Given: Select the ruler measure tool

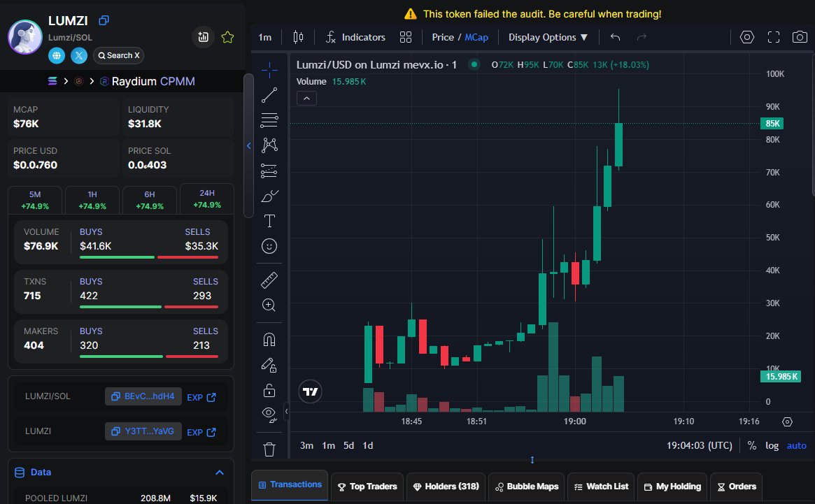Looking at the screenshot, I should (x=269, y=280).
